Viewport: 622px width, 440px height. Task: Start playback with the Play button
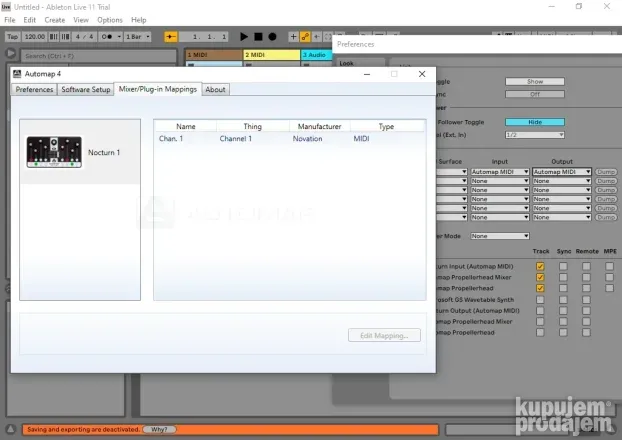point(244,37)
